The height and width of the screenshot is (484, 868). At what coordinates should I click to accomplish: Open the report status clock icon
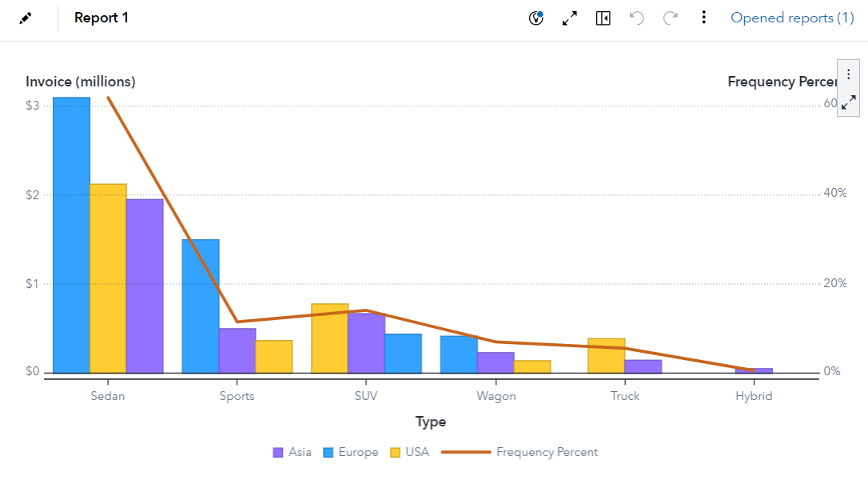pyautogui.click(x=536, y=18)
